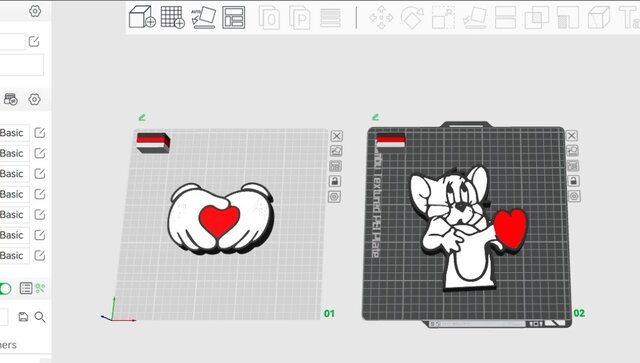Run Auto orient from the top toolbar
The image size is (640, 363).
203,17
